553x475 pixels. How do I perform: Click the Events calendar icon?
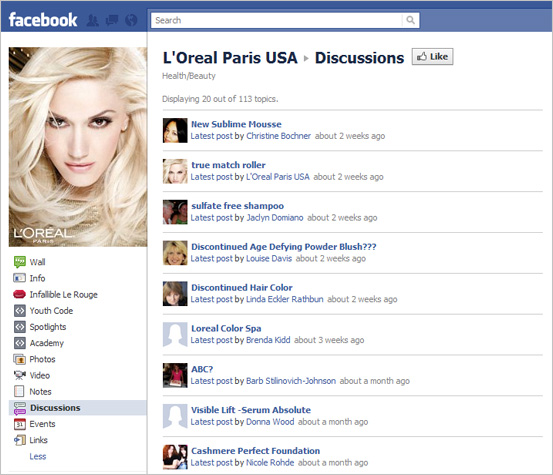[19, 424]
